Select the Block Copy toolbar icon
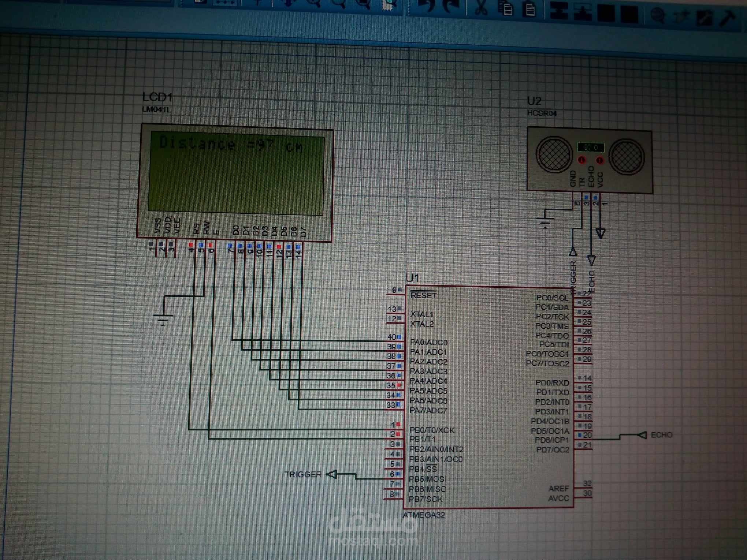The width and height of the screenshot is (747, 560). 559,10
